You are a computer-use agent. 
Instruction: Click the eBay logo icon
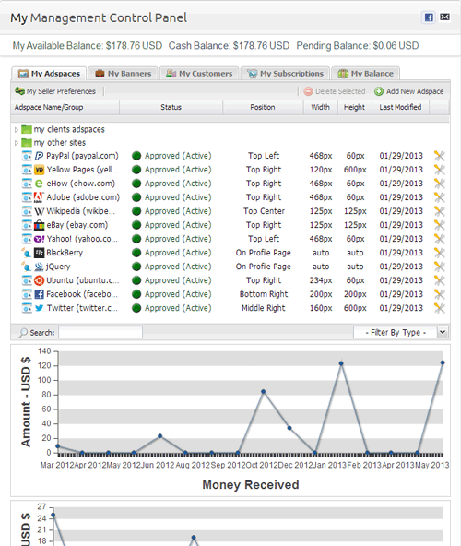[39, 225]
